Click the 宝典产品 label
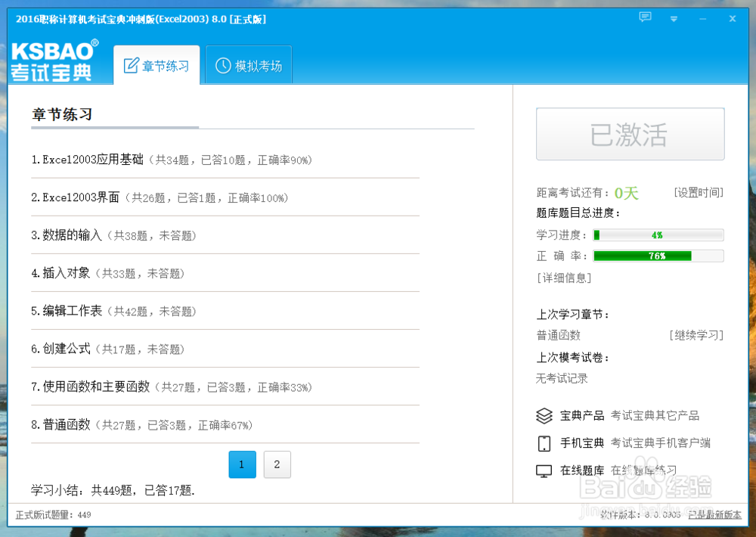This screenshot has width=756, height=537. pyautogui.click(x=582, y=415)
